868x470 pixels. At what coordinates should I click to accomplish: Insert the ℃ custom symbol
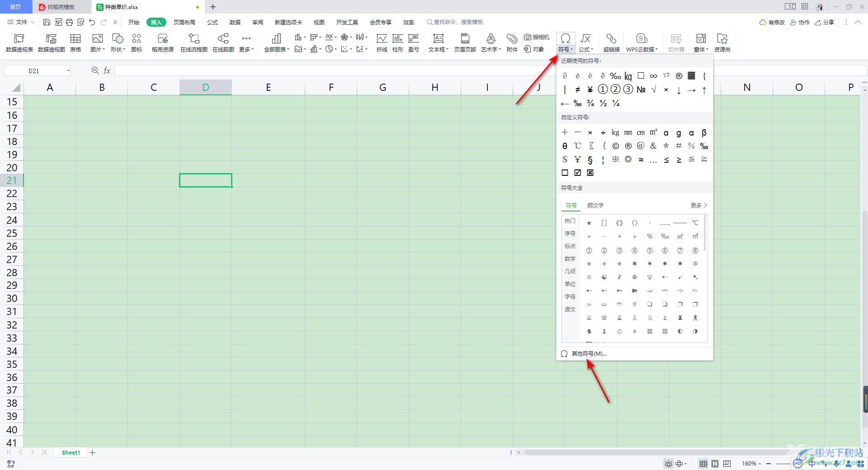pos(577,146)
